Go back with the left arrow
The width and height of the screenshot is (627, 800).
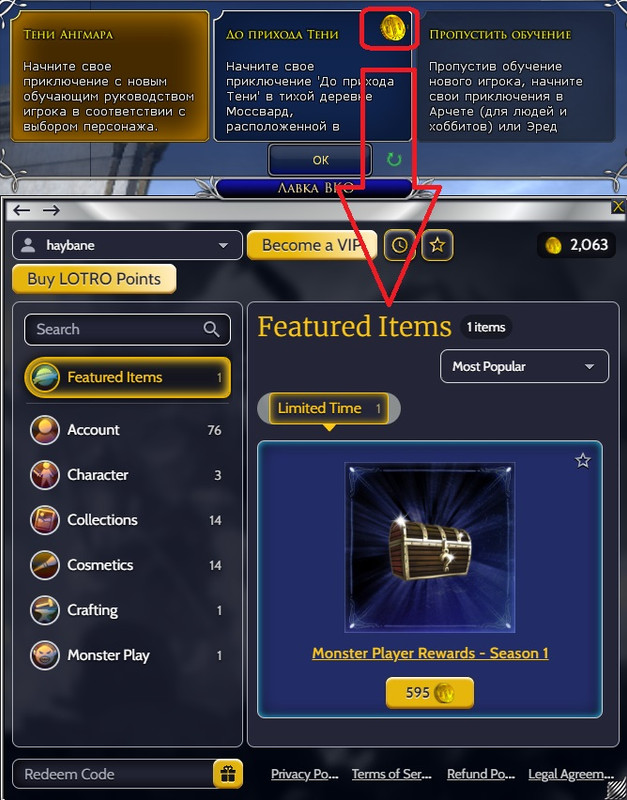point(22,210)
